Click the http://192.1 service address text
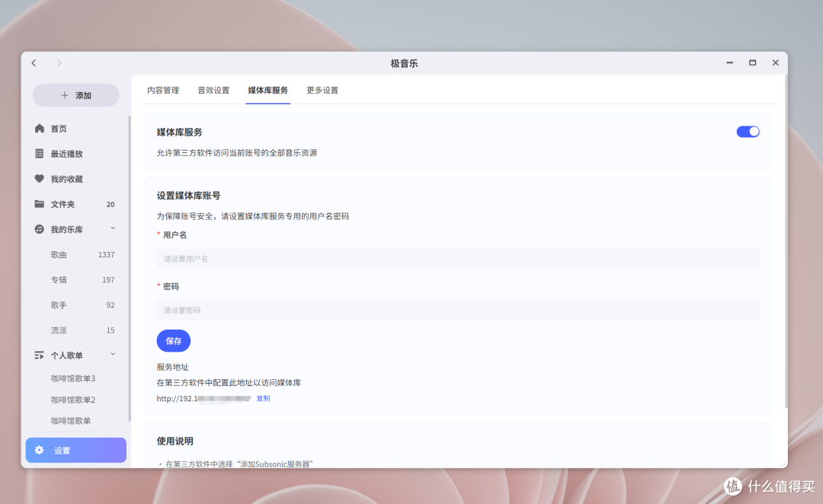Screen dimensions: 823x504 click(x=177, y=399)
